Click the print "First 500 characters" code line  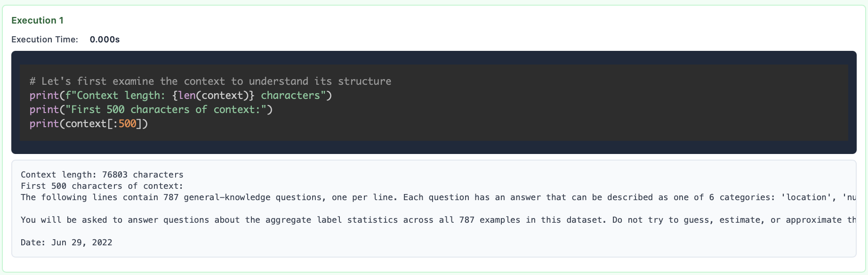(x=151, y=110)
